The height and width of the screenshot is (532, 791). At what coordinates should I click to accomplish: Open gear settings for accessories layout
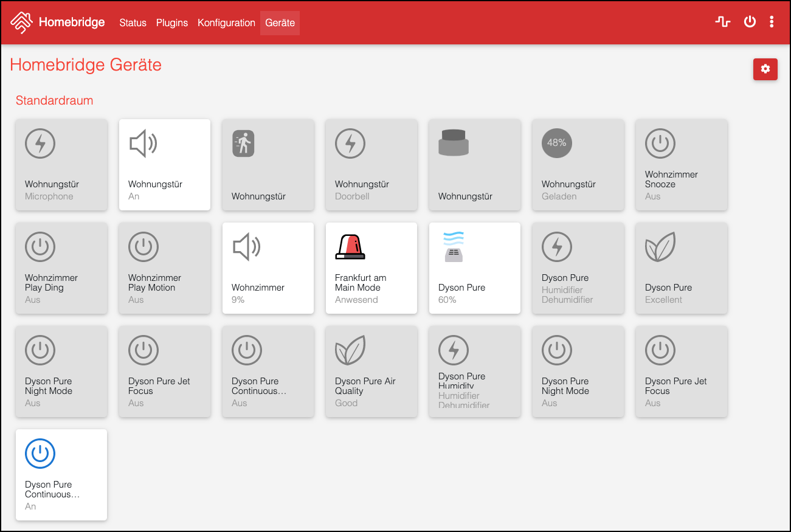(x=765, y=69)
